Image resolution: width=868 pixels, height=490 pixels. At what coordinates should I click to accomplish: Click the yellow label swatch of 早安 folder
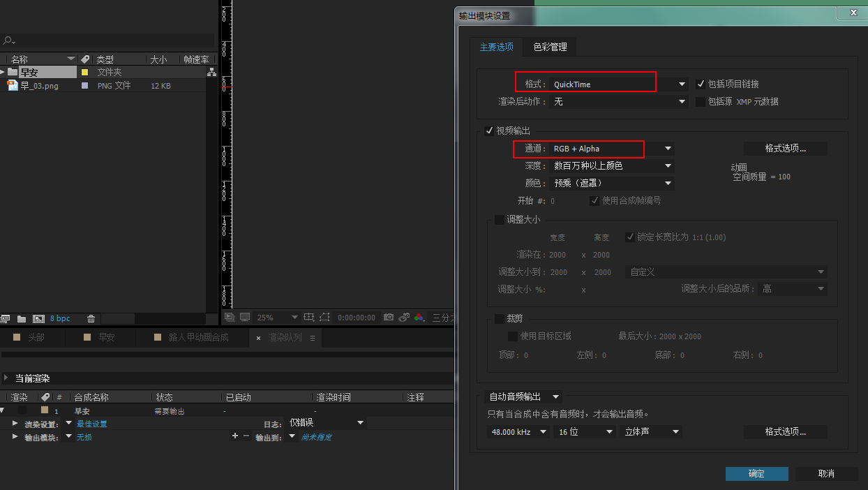[85, 72]
